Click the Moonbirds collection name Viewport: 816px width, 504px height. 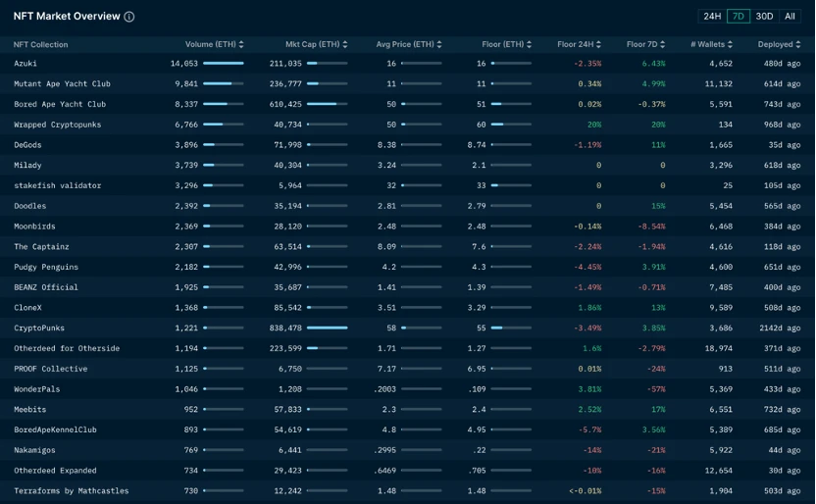coord(34,227)
